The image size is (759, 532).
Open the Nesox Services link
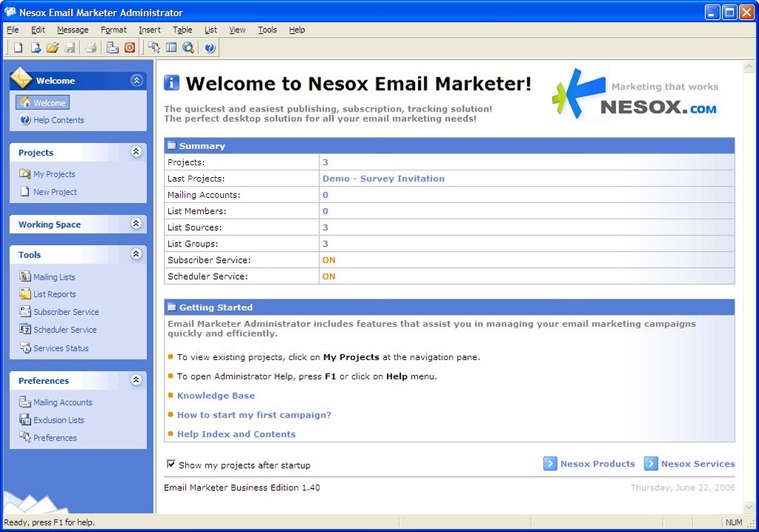698,463
